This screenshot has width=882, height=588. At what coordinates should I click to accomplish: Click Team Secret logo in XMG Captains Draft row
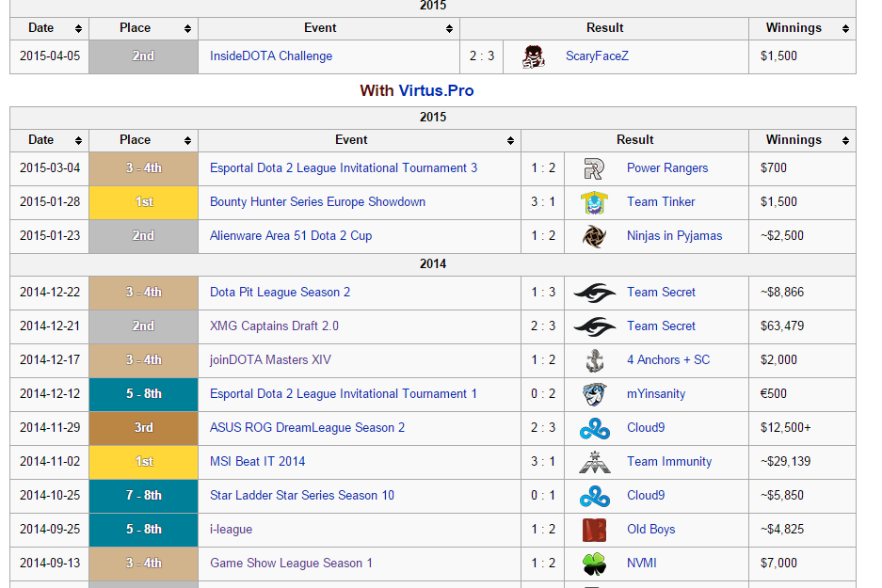point(595,326)
